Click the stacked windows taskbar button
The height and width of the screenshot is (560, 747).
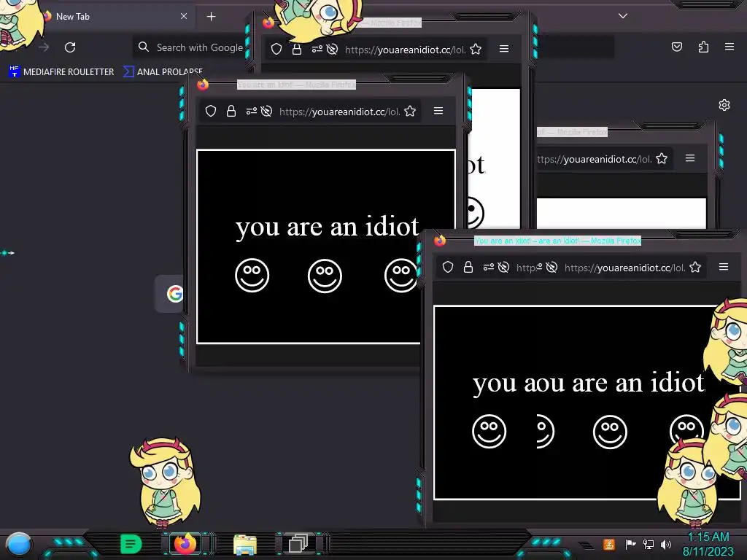tap(298, 544)
